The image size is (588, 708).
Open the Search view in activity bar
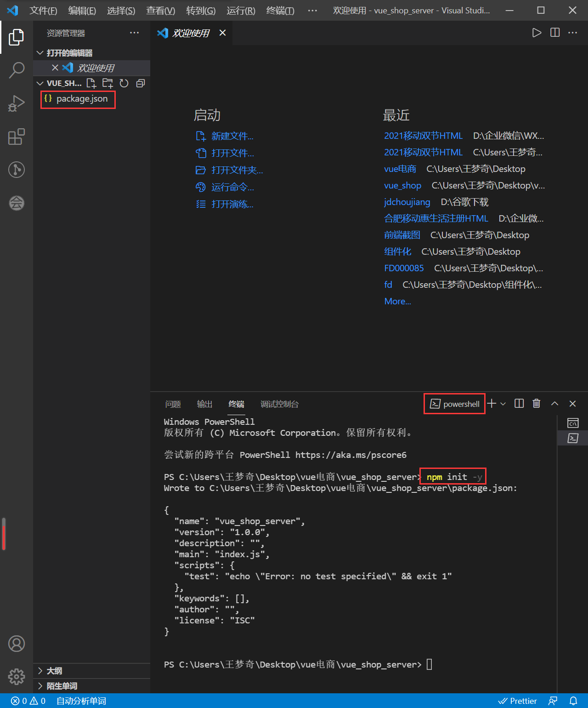(x=17, y=70)
